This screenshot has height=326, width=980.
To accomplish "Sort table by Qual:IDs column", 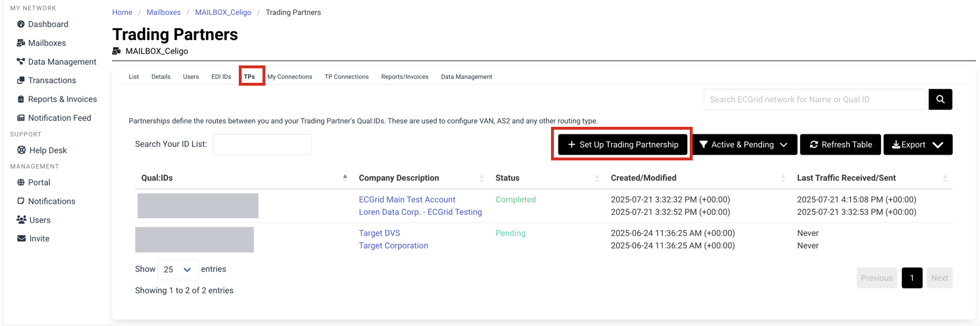I will point(244,178).
